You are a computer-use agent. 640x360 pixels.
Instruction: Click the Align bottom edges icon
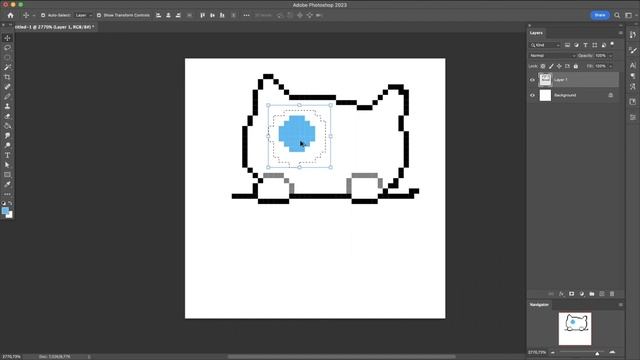(222, 15)
